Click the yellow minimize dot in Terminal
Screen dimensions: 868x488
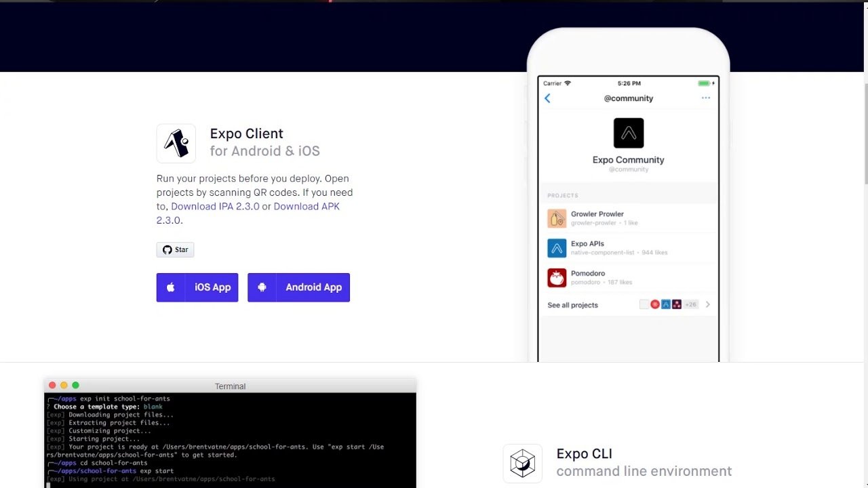click(64, 385)
